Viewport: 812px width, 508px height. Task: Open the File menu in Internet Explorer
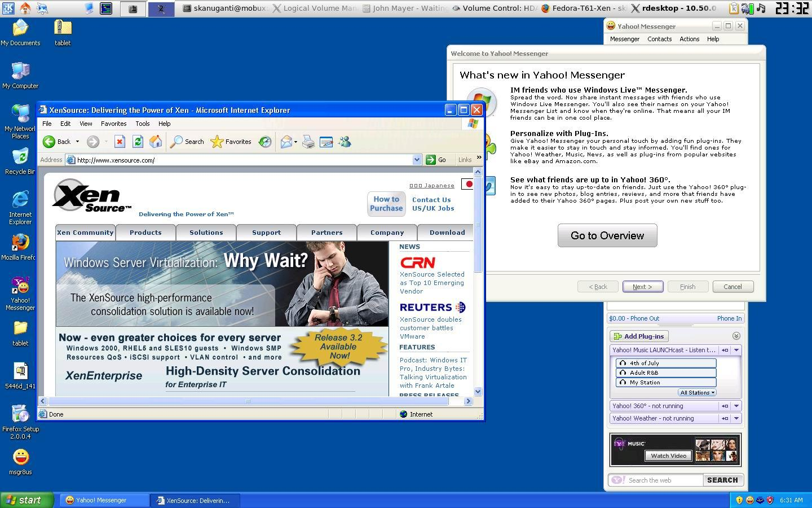[47, 124]
